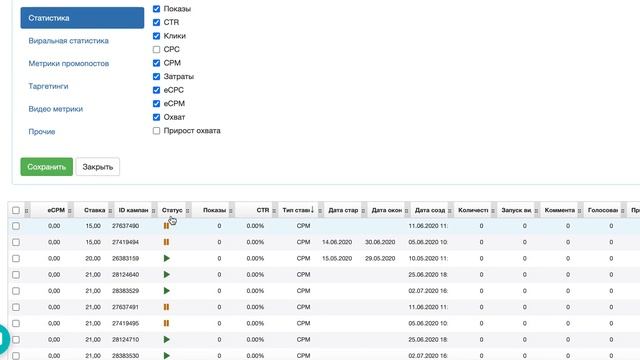Click the pause status icon for campaign 27637491
The image size is (640, 360).
(166, 307)
